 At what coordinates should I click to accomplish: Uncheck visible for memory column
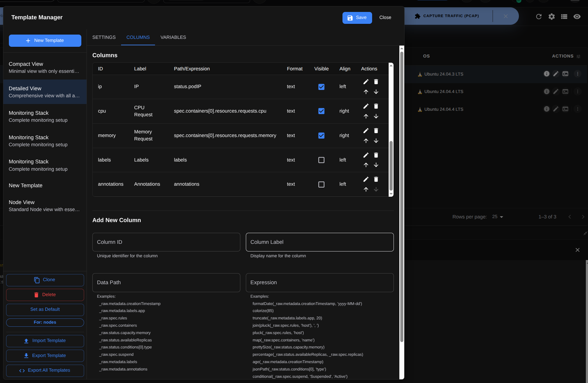(321, 136)
